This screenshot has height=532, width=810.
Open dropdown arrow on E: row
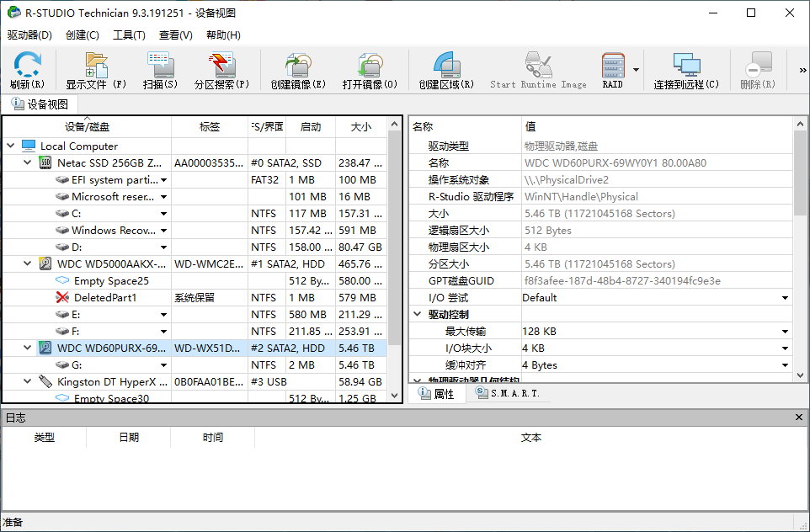[163, 315]
